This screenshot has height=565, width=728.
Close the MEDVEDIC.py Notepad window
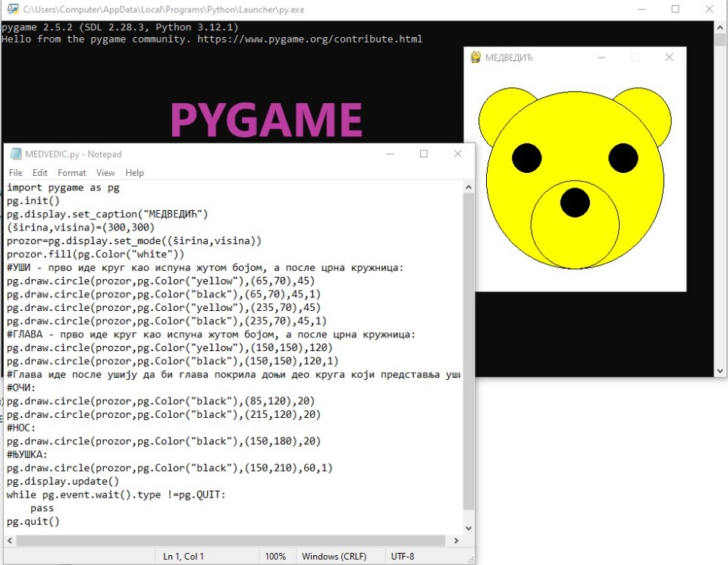[x=458, y=154]
